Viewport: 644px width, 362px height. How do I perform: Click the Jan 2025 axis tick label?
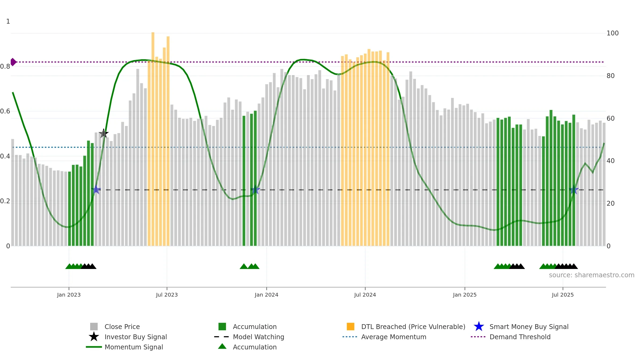click(x=465, y=295)
